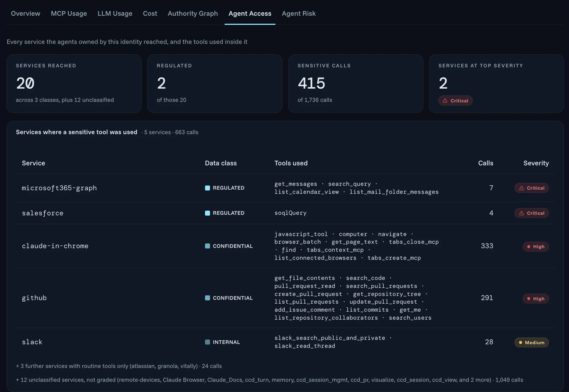This screenshot has width=569, height=392.
Task: Select the microsoft365-graph service name
Action: click(59, 188)
